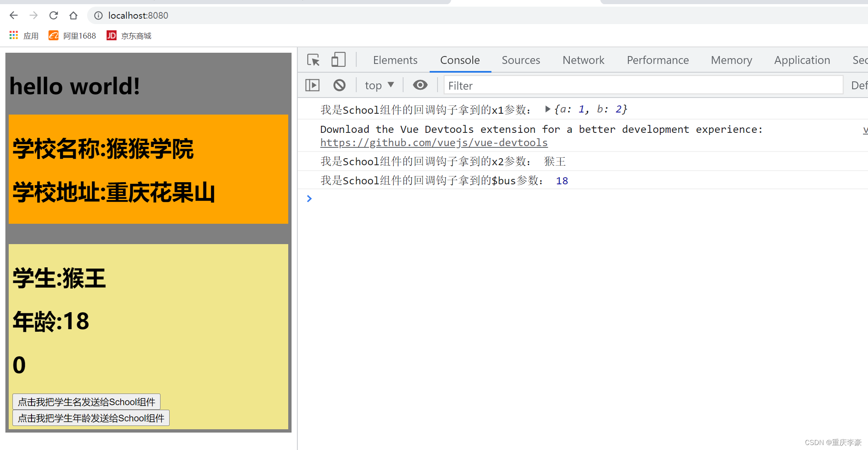The width and height of the screenshot is (868, 450).
Task: Click the localhost:8080 address bar
Action: click(x=477, y=16)
